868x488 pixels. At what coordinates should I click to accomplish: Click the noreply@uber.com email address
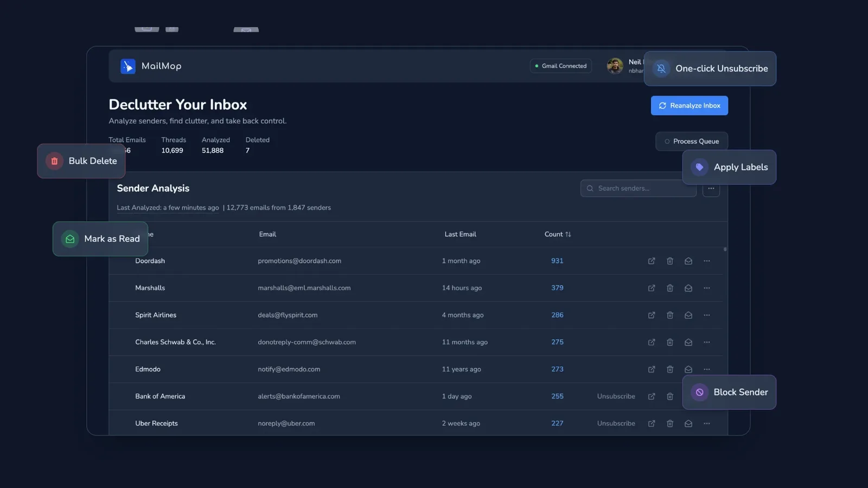[x=286, y=423]
